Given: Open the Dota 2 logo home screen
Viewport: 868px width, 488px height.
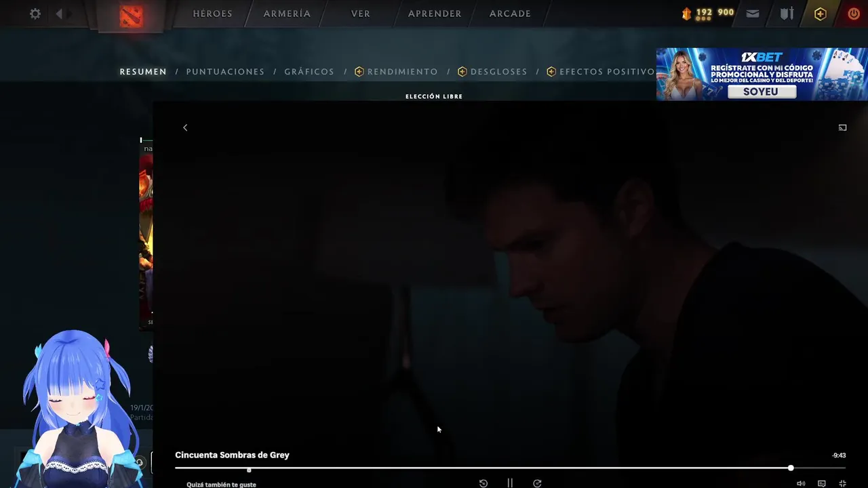Looking at the screenshot, I should tap(131, 16).
